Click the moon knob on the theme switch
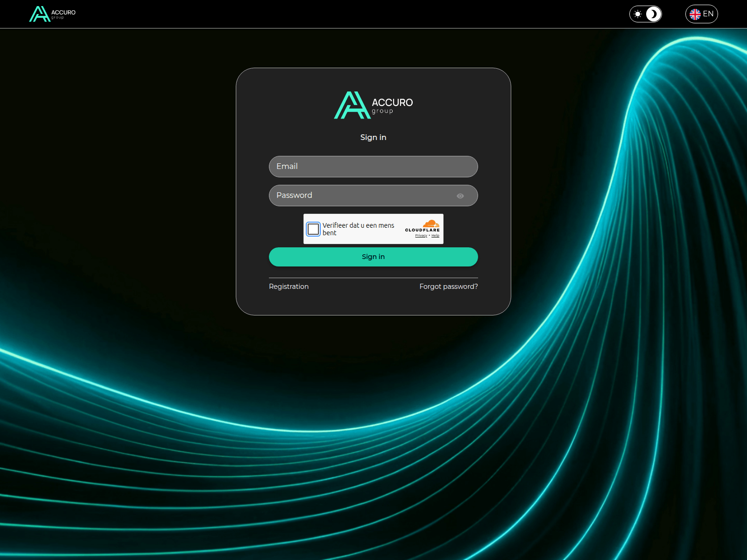This screenshot has height=560, width=747. point(654,14)
